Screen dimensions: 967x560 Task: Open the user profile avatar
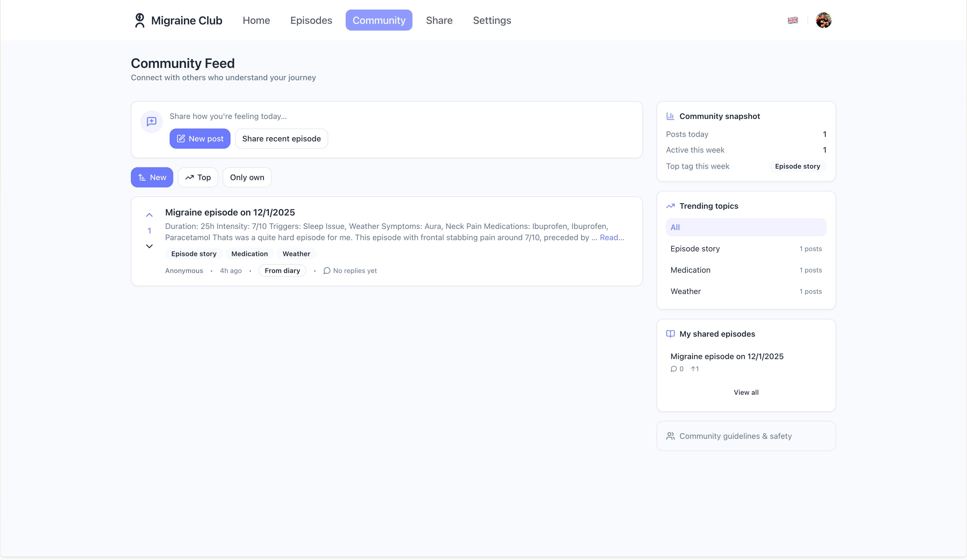824,20
